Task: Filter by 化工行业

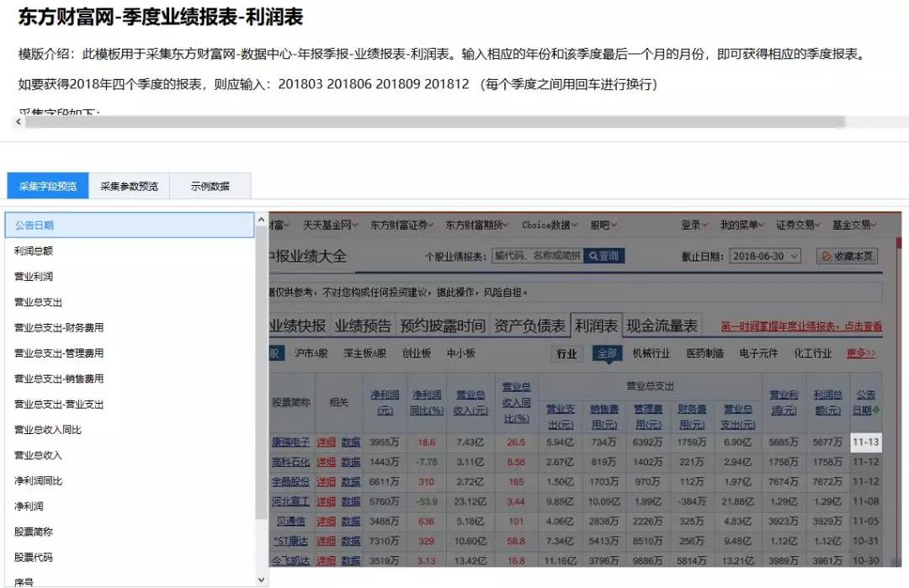Action: coord(813,353)
